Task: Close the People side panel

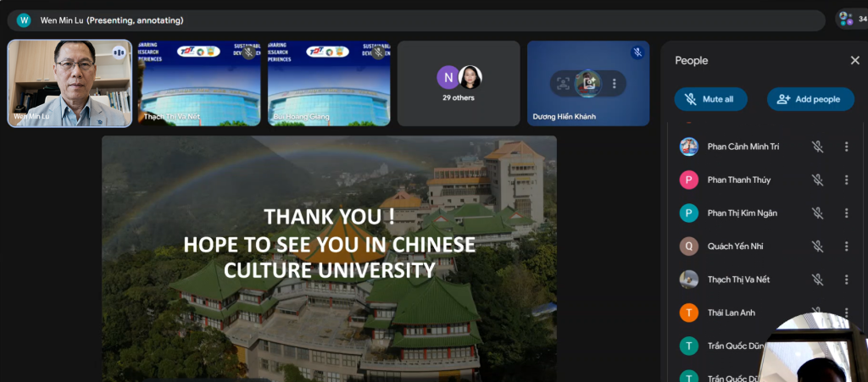Action: 854,60
